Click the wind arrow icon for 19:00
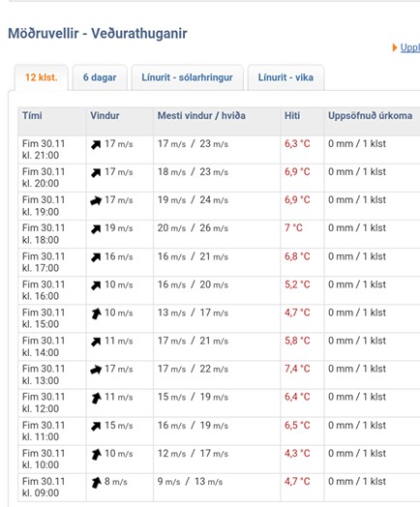 coord(96,201)
